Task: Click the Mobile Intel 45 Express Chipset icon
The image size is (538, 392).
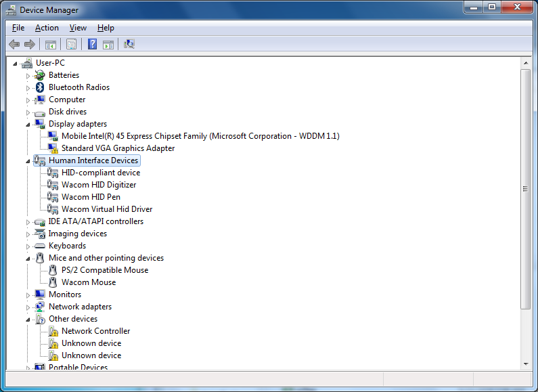Action: coord(53,136)
